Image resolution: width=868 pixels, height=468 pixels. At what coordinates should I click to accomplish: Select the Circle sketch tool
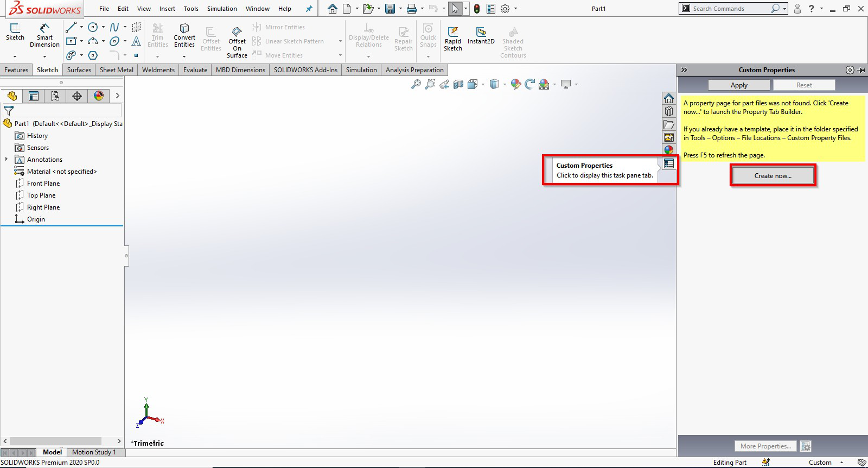93,27
